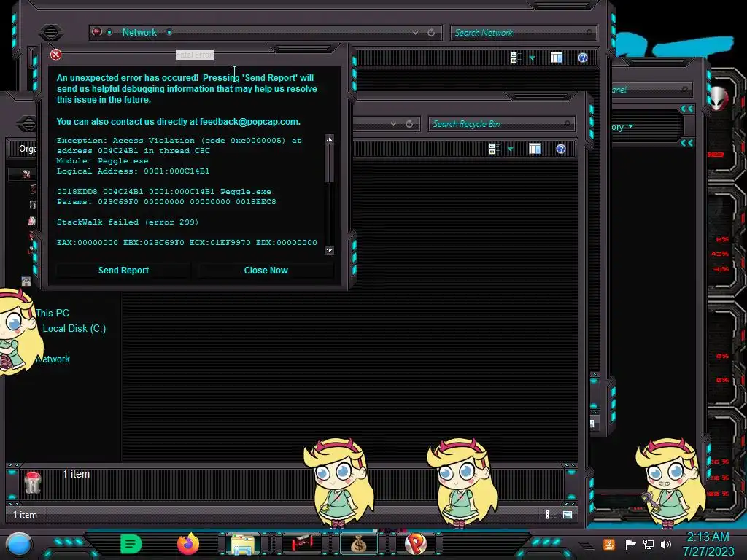Click the Close Now button
Screen dimensions: 747x560
(266, 271)
